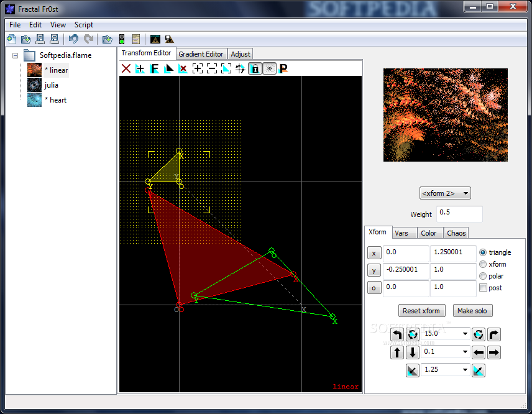This screenshot has height=414, width=532.
Task: Click the 90-degree right turn arrow button
Action: coord(494,334)
